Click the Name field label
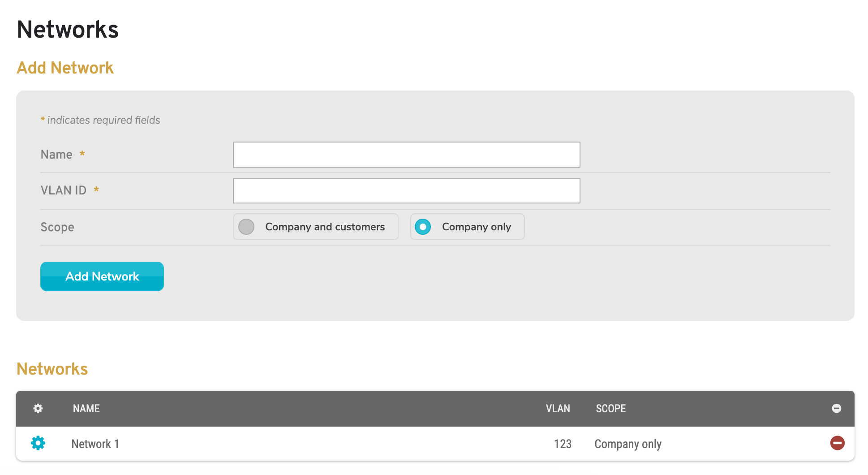Screen dimensions: 868x475 (x=56, y=155)
